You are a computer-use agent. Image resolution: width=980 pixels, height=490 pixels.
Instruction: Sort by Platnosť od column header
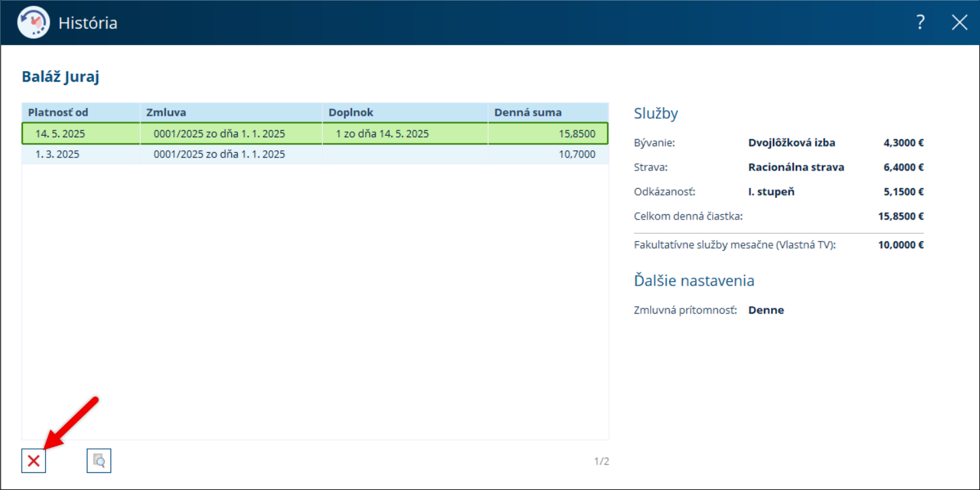pyautogui.click(x=81, y=112)
